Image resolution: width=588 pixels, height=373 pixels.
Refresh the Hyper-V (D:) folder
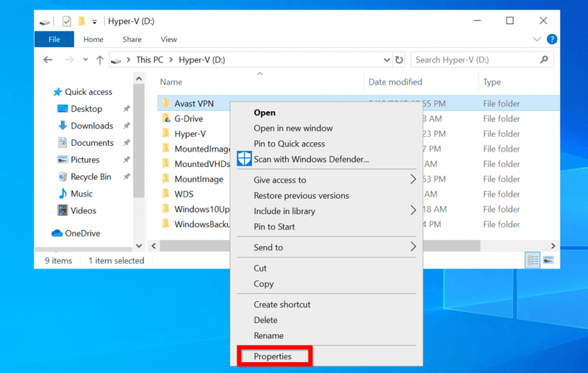[x=399, y=60]
